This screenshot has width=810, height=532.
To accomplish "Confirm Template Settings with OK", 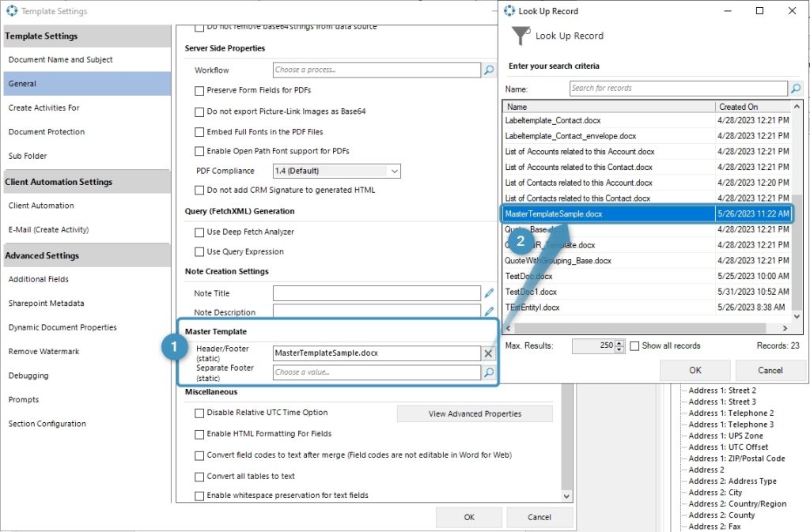I will click(x=469, y=517).
